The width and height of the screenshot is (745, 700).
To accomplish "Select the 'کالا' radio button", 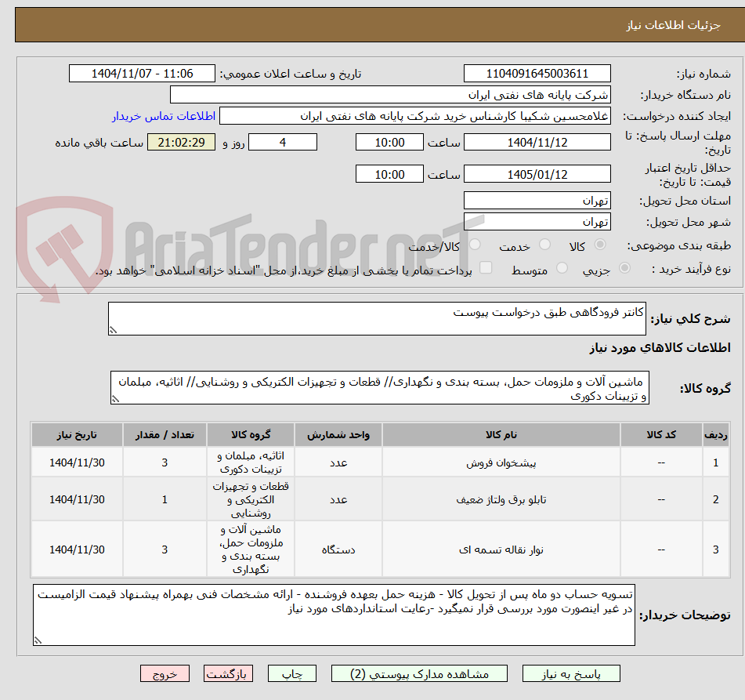I will tap(600, 245).
